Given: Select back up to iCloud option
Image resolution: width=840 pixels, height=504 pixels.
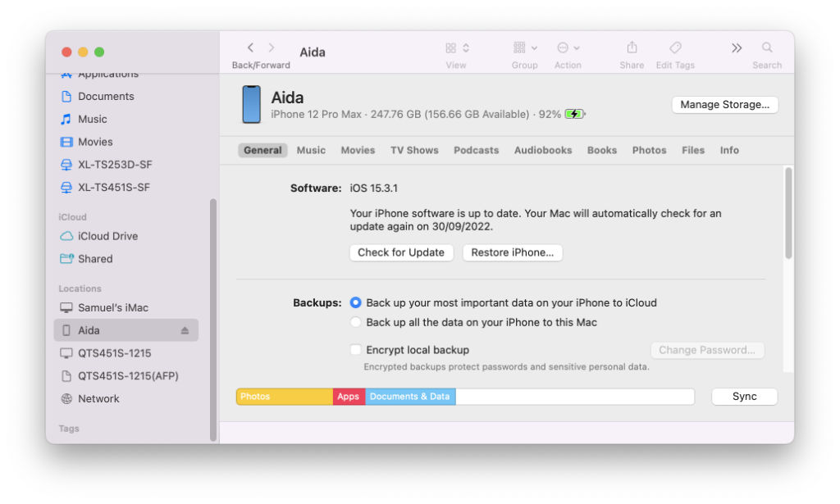Looking at the screenshot, I should 355,302.
